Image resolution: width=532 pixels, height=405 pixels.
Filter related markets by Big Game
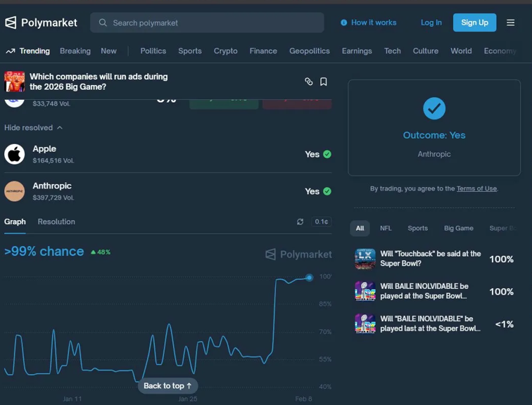459,228
